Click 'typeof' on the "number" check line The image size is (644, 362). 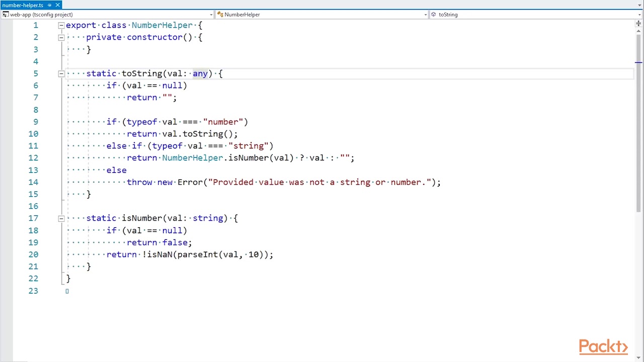pyautogui.click(x=142, y=122)
